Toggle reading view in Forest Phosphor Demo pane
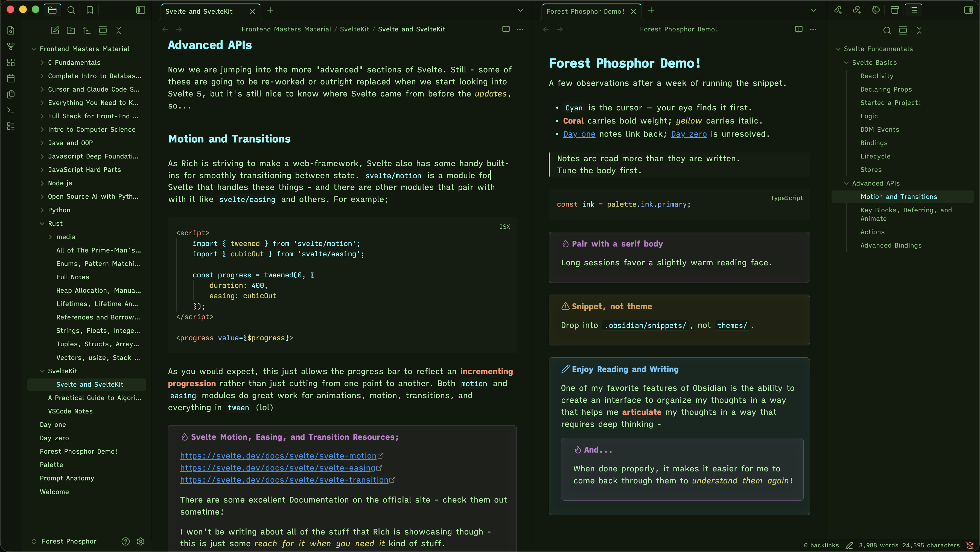 [798, 29]
